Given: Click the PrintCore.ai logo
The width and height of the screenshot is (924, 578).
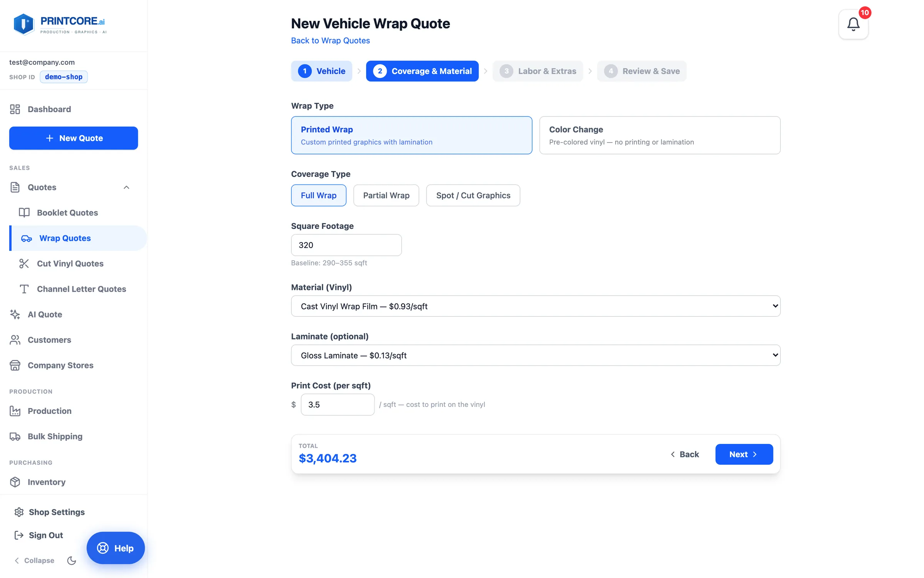Looking at the screenshot, I should pos(59,24).
